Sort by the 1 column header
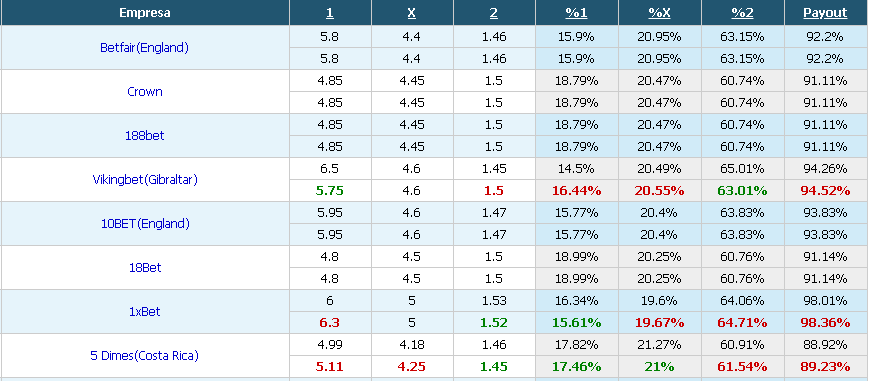The width and height of the screenshot is (872, 381). (x=330, y=13)
